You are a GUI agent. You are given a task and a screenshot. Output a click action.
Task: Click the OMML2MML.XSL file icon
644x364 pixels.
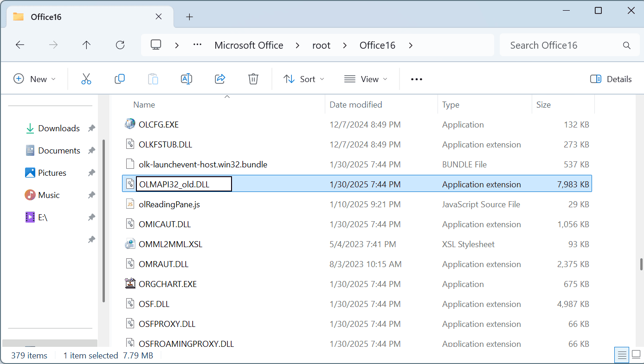[x=130, y=244]
